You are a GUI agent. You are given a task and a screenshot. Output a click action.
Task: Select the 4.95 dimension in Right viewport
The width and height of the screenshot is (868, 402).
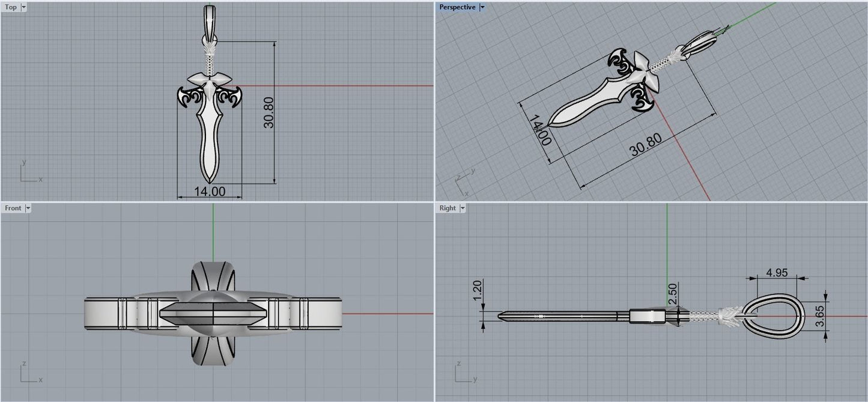pyautogui.click(x=777, y=272)
